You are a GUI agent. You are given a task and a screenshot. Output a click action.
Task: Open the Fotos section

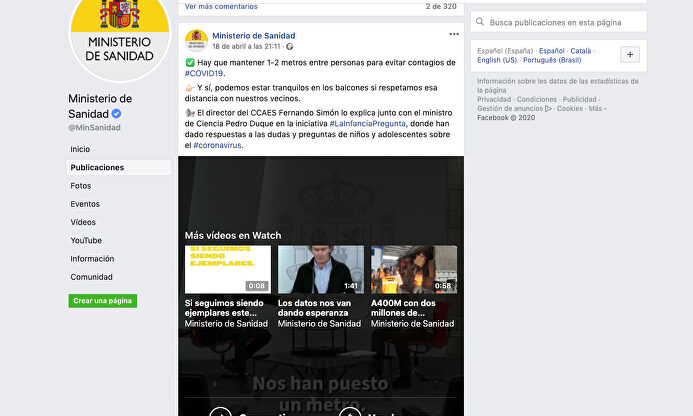tap(80, 186)
